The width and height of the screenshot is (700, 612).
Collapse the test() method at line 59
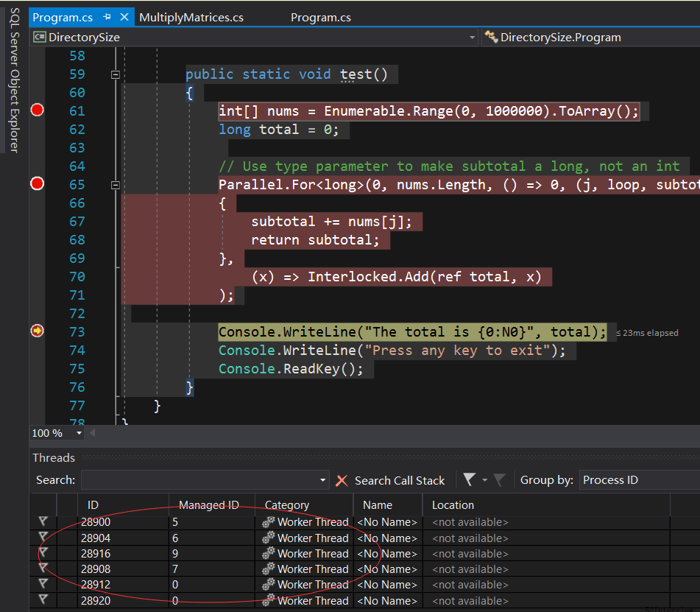pyautogui.click(x=115, y=74)
